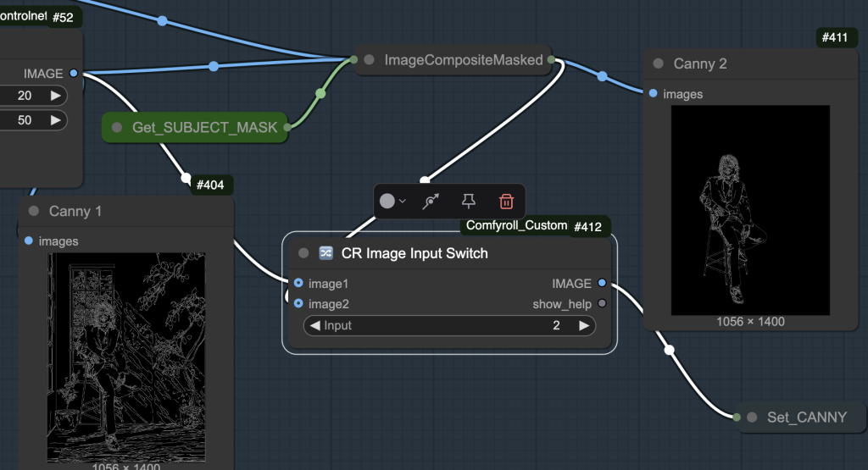868x470 pixels.
Task: Expand color dropdown chevron in node toolbar
Action: tap(403, 202)
